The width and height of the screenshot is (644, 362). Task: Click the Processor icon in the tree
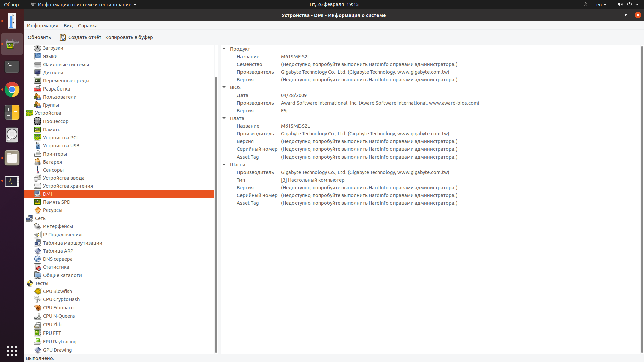point(37,121)
